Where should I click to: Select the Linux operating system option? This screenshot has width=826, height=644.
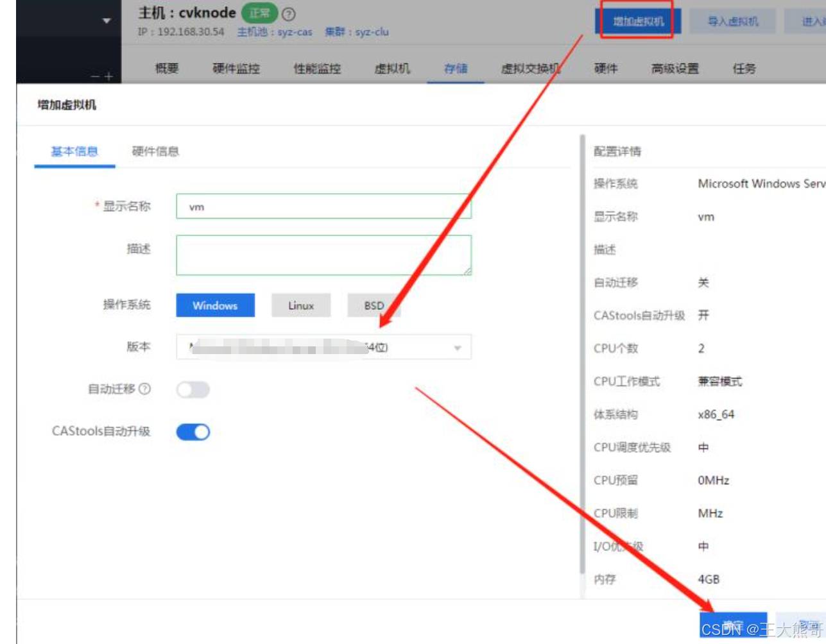coord(301,305)
